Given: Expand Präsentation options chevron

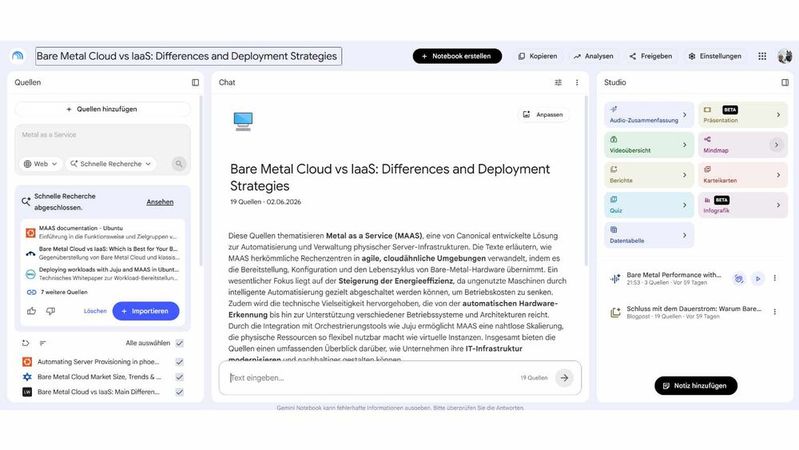Looking at the screenshot, I should pos(778,115).
